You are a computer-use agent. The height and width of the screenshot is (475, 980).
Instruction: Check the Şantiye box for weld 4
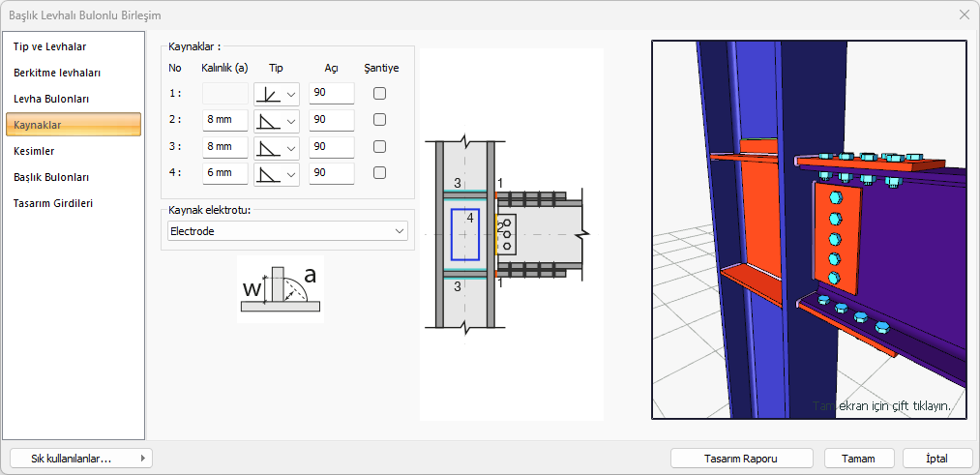click(380, 173)
